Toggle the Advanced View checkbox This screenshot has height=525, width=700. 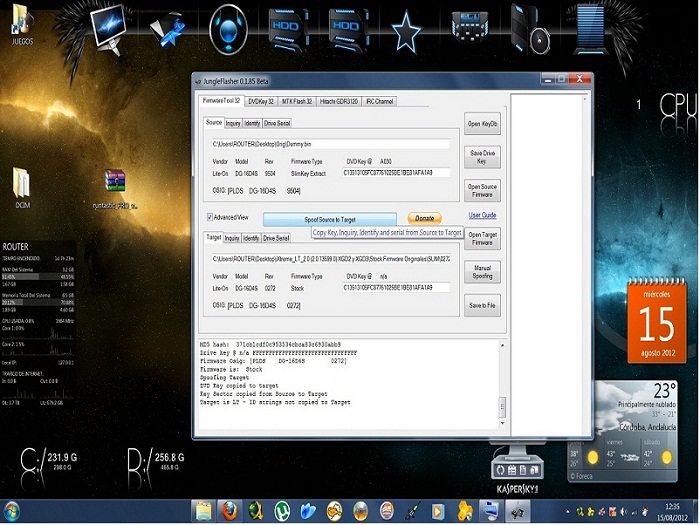[x=210, y=217]
